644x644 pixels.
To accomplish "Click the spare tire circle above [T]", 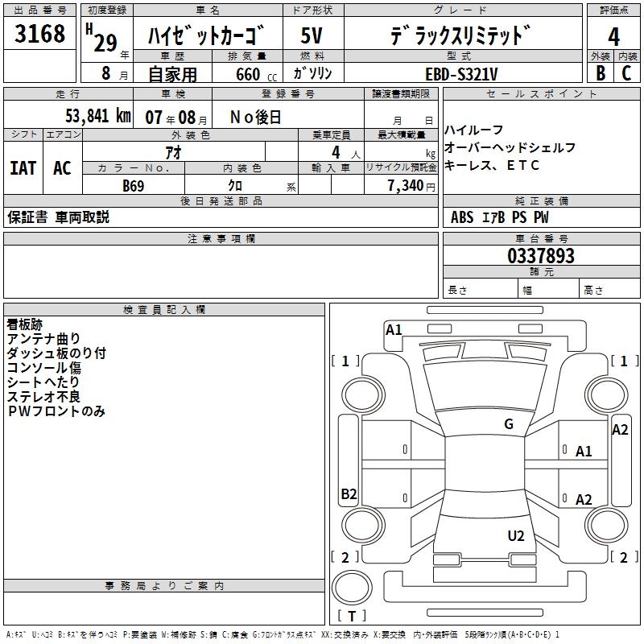I will (x=352, y=588).
